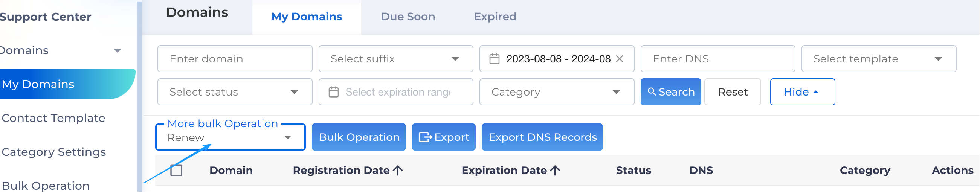Click calendar icon in expiration range field
This screenshot has width=980, height=192.
click(x=333, y=92)
